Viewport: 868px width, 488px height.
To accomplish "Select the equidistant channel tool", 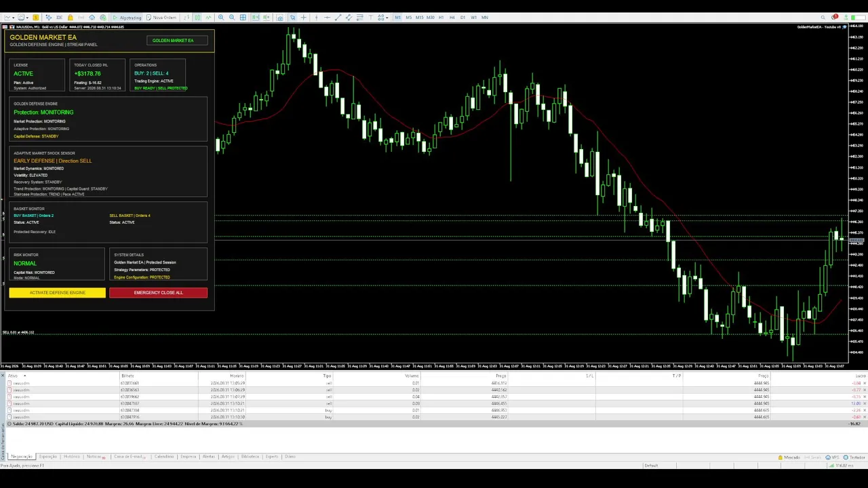I will 349,18.
